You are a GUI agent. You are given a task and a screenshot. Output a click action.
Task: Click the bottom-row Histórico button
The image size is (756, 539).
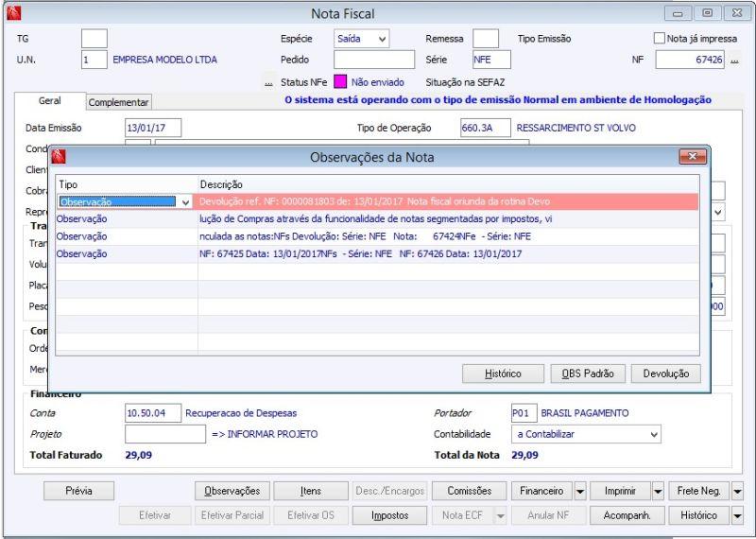(698, 516)
